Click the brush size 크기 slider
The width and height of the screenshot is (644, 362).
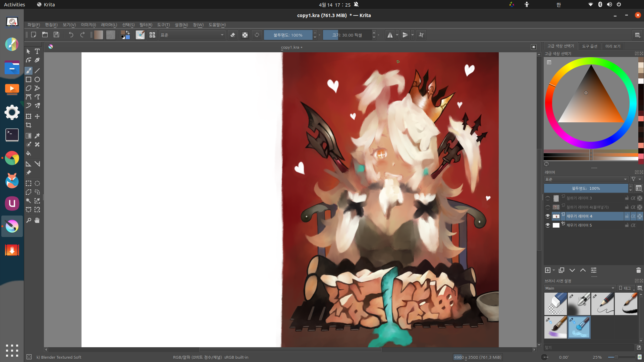[347, 35]
